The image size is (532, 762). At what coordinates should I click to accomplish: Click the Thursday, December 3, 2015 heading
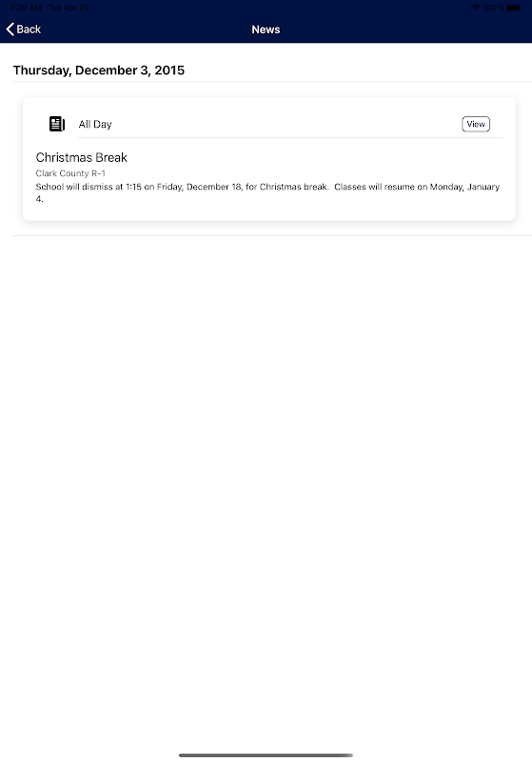[99, 70]
